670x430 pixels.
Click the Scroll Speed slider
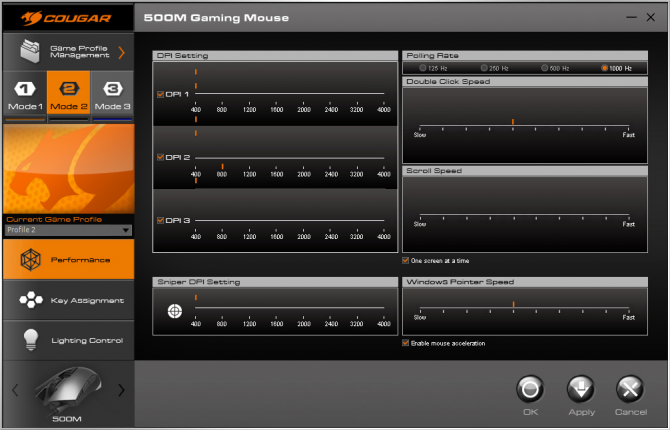pos(524,215)
